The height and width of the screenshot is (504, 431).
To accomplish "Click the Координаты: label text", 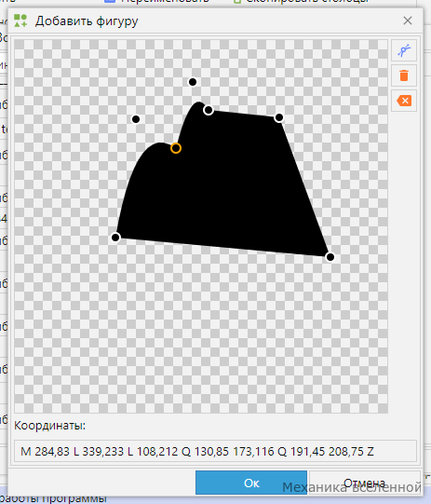I will (x=49, y=426).
